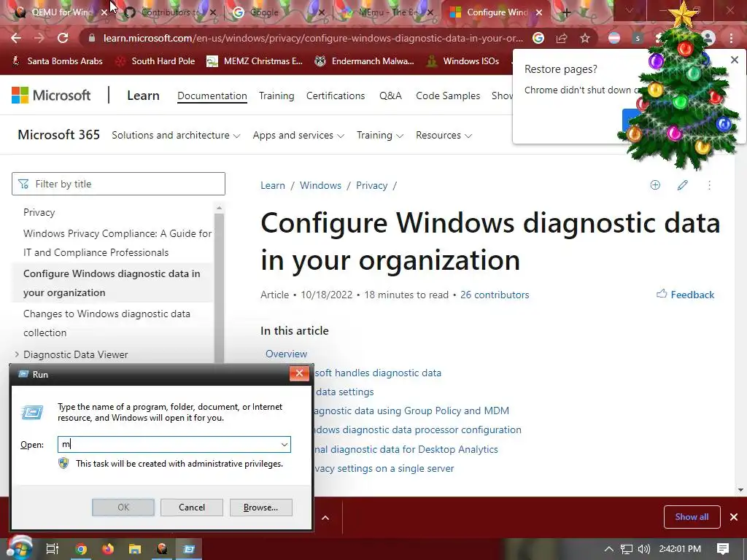Expand the download item chevron

tap(325, 518)
